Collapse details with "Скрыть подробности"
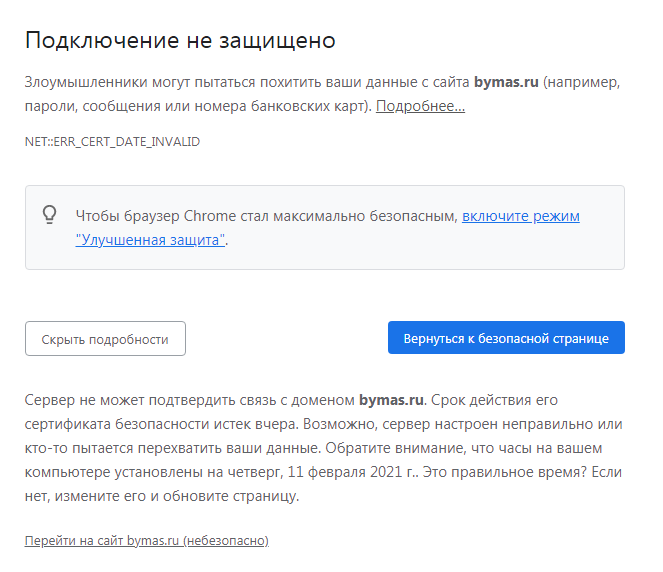The height and width of the screenshot is (572, 663). point(105,339)
